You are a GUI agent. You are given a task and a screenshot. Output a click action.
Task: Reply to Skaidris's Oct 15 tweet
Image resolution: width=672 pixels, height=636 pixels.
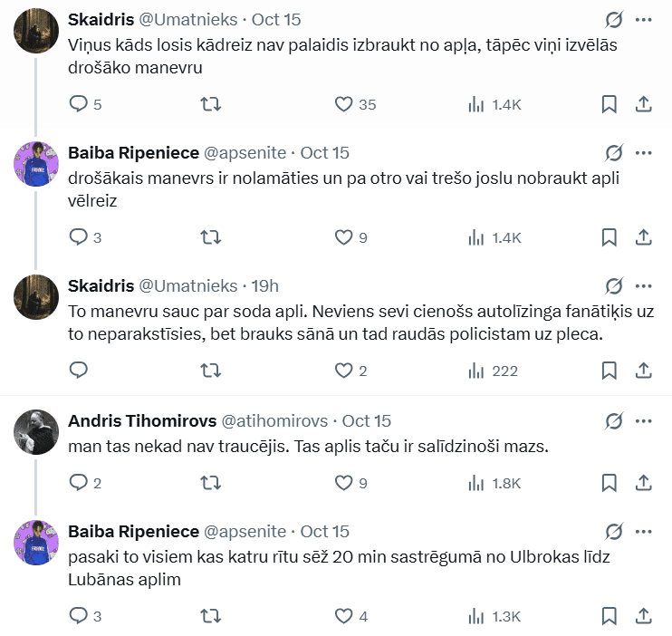click(x=79, y=104)
